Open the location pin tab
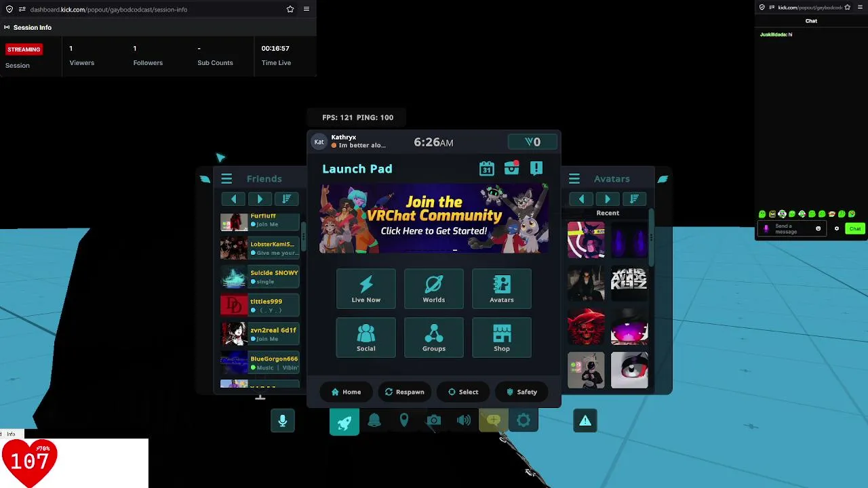Screen dimensions: 868x488 (x=404, y=421)
